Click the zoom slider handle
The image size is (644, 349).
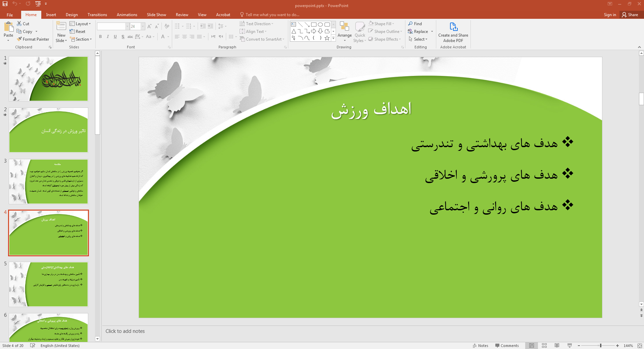[x=601, y=345]
